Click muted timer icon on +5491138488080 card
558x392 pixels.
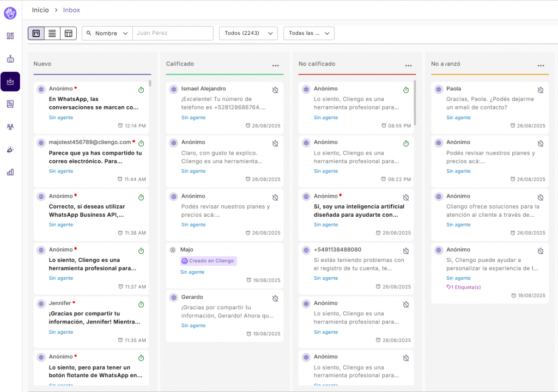[x=406, y=251]
